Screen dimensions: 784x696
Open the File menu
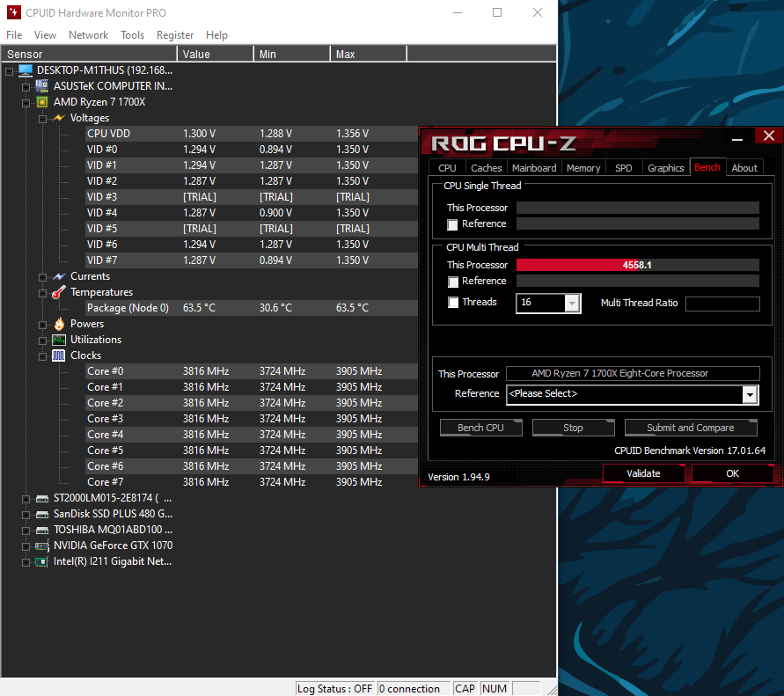(x=14, y=35)
